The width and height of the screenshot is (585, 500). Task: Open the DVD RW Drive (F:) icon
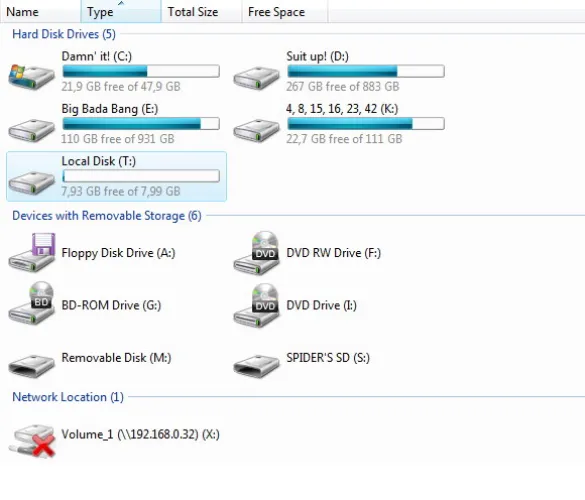(256, 253)
